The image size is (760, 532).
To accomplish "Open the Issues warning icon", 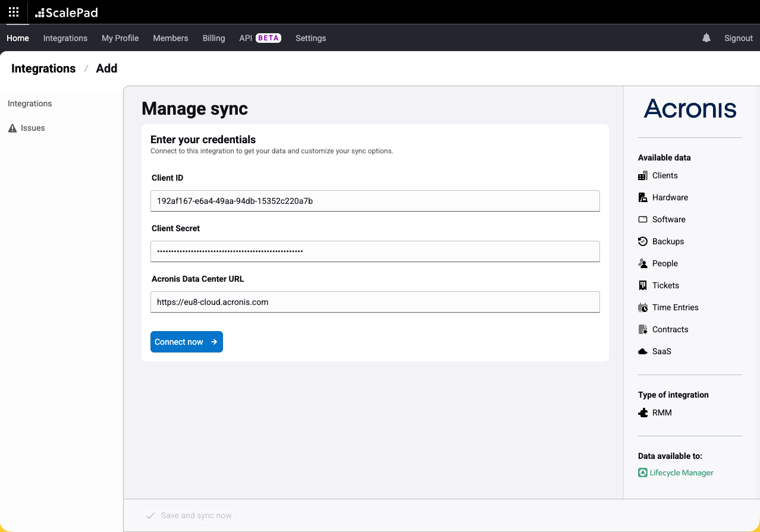I will click(x=12, y=127).
